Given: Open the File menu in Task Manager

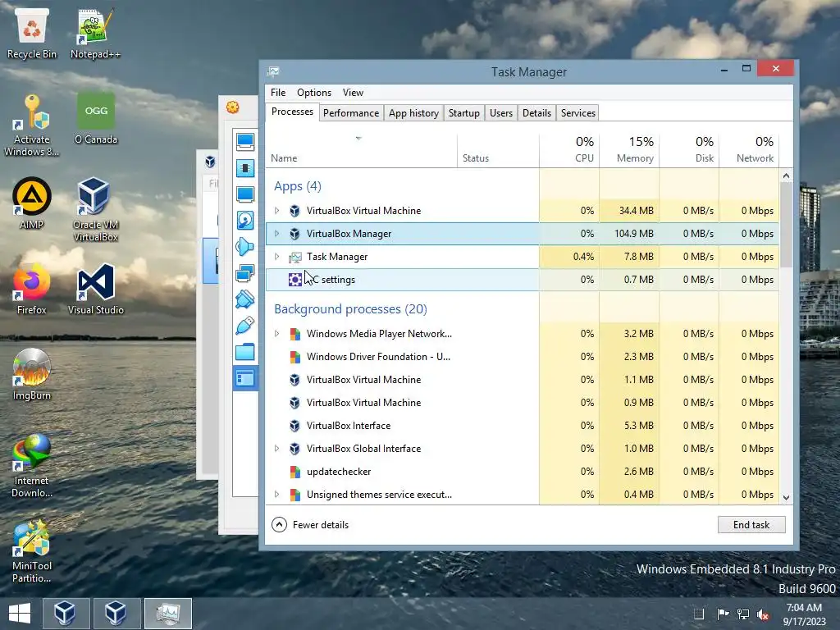Looking at the screenshot, I should tap(278, 93).
